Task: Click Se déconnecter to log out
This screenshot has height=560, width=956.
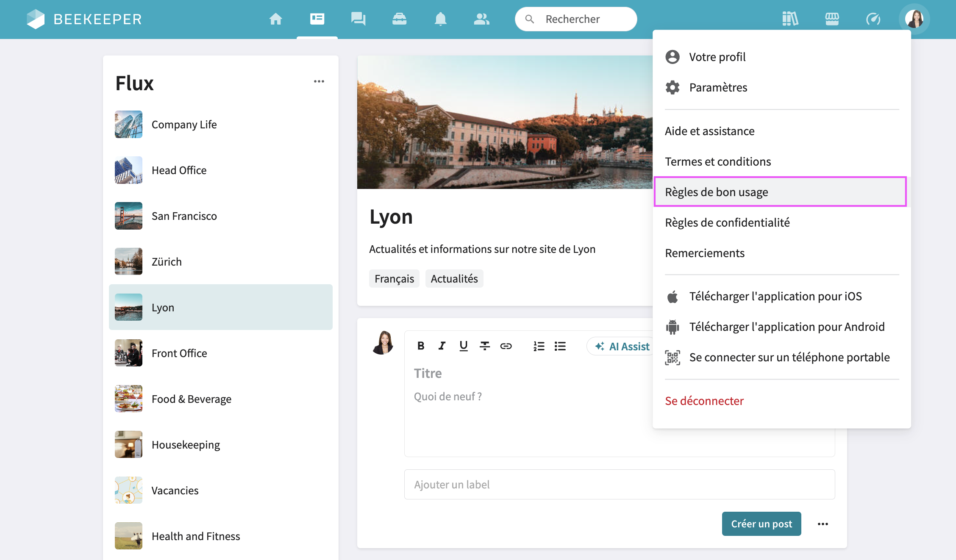Action: [704, 401]
